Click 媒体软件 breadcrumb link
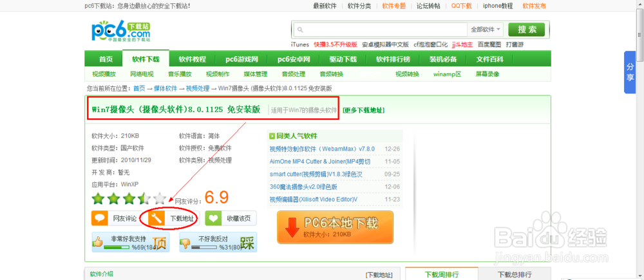The image size is (644, 280). click(x=166, y=88)
